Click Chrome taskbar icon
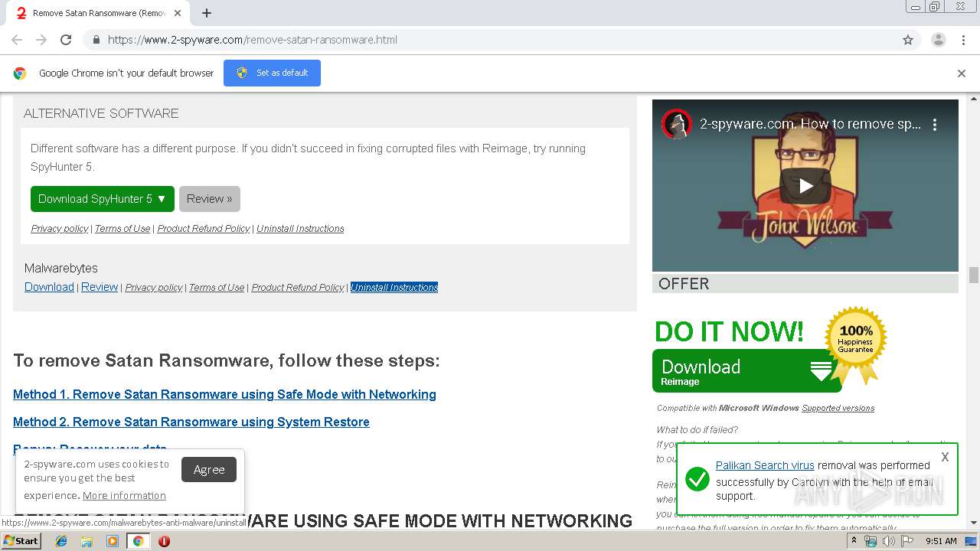Image resolution: width=980 pixels, height=551 pixels. pyautogui.click(x=139, y=541)
